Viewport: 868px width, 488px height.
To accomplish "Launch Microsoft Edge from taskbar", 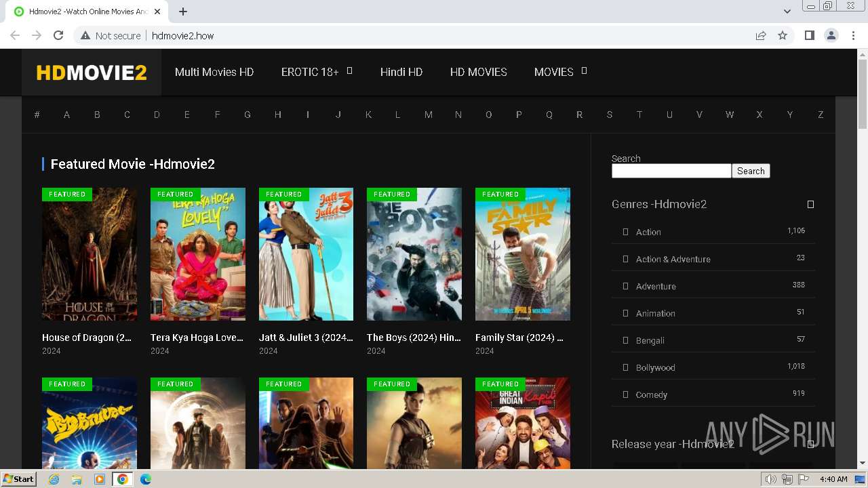I will point(146,479).
